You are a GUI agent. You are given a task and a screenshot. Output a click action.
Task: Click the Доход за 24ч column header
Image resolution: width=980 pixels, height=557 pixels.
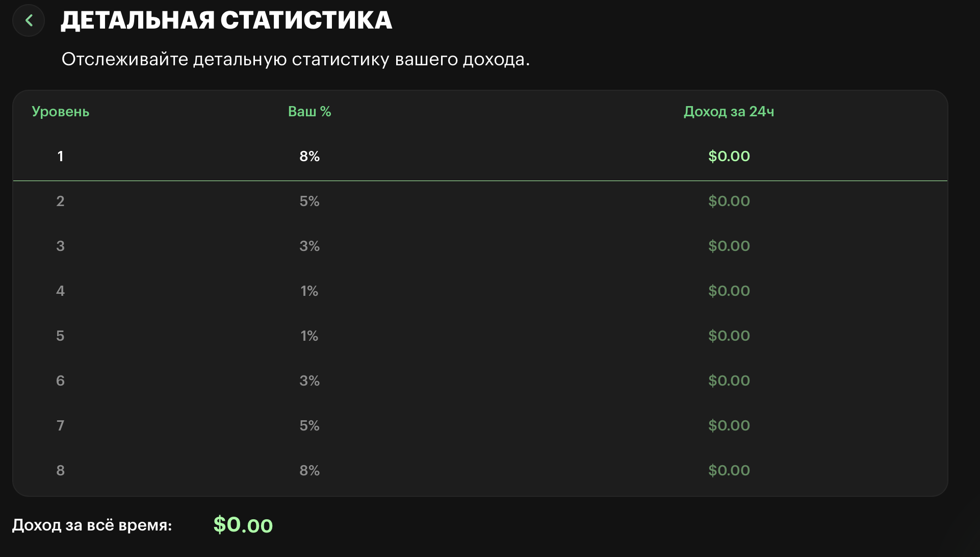coord(729,112)
